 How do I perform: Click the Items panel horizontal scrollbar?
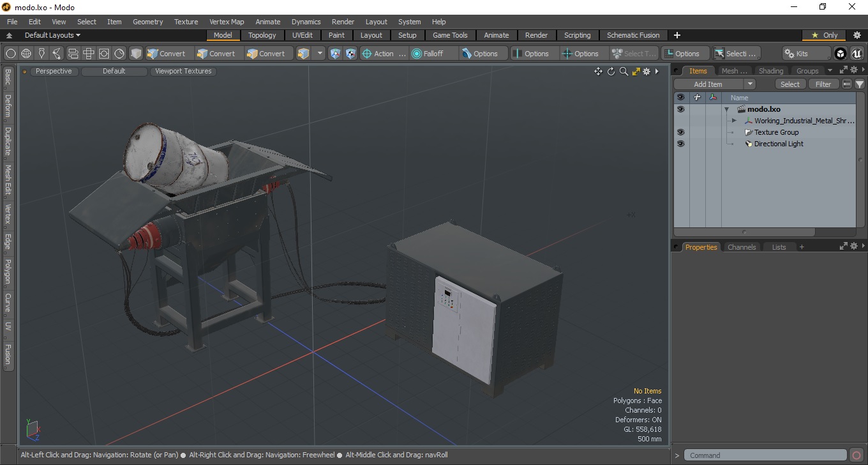click(744, 232)
